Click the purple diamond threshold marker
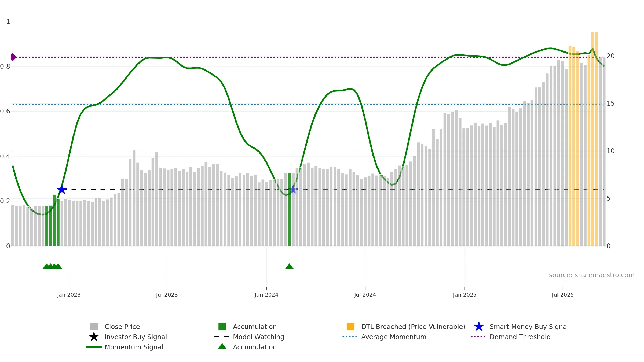Viewport: 644px width, 362px height. (x=13, y=57)
